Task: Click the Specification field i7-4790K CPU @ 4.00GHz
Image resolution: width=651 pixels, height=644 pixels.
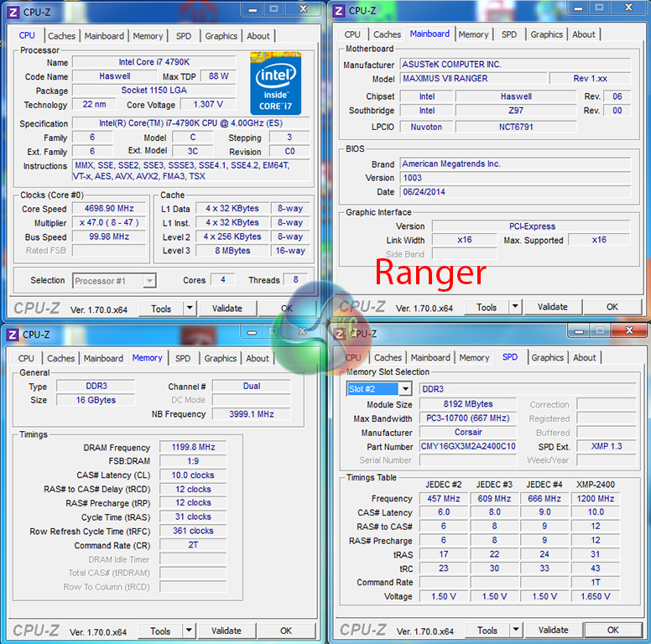Action: 191,123
